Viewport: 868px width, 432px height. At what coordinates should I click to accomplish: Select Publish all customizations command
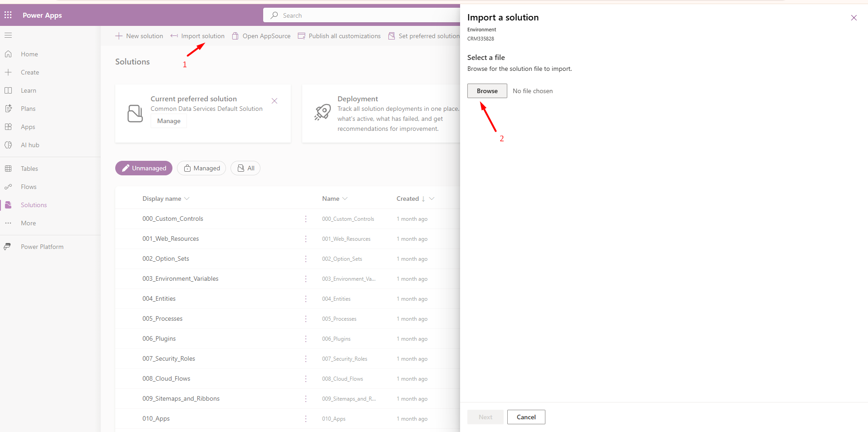[339, 36]
